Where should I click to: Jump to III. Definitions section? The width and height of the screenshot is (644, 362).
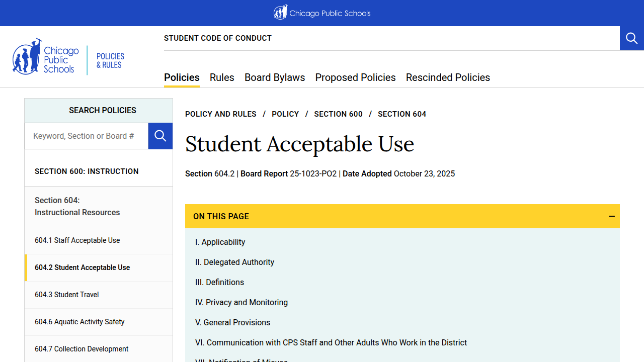[220, 282]
